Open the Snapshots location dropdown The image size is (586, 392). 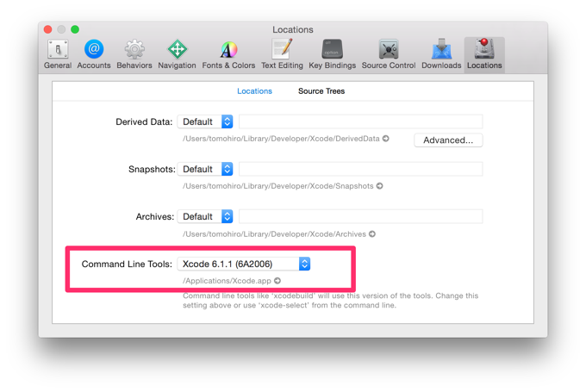[205, 169]
